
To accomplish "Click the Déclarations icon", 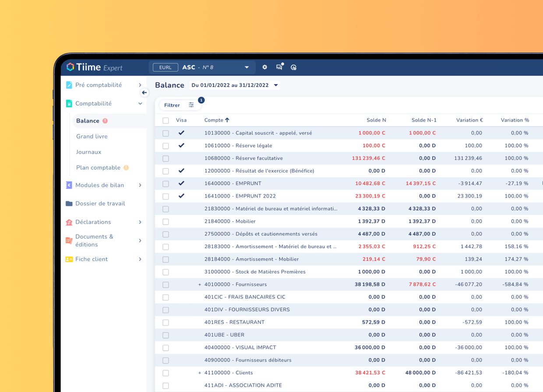I will [68, 222].
